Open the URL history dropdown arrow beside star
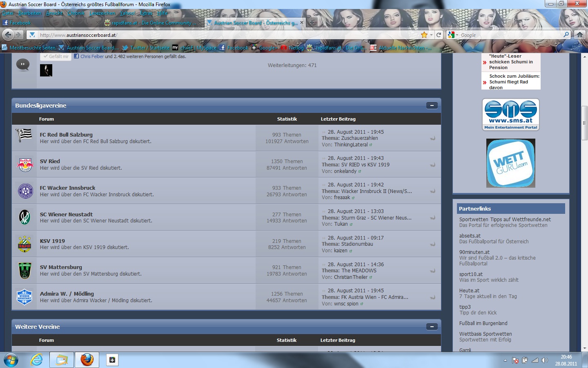Screen dimensions: 588x368 coord(431,35)
